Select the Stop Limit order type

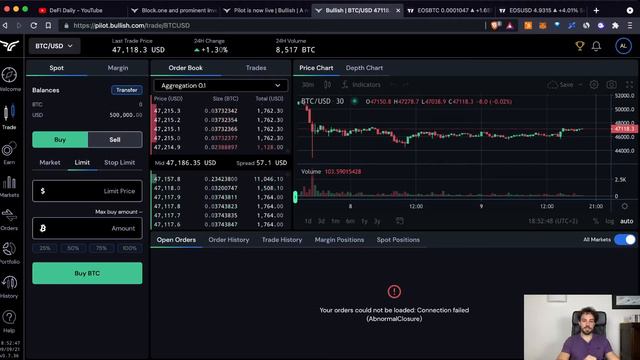coord(120,162)
